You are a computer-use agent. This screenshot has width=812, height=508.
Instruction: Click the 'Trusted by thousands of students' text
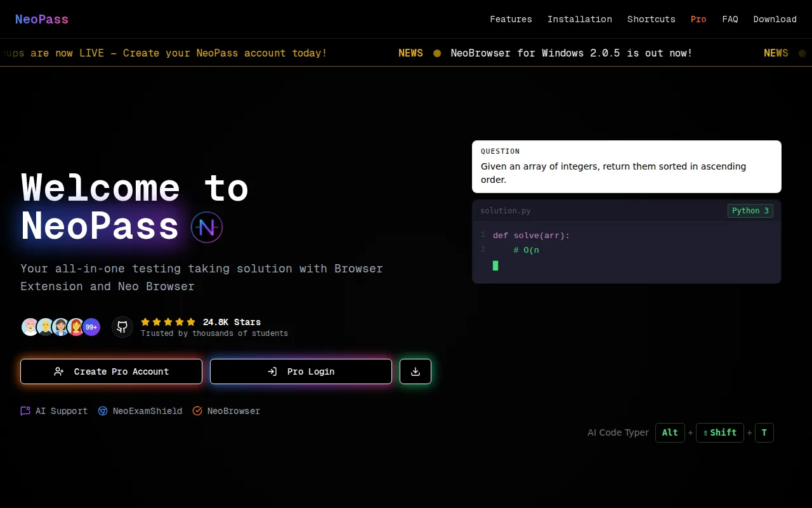214,333
